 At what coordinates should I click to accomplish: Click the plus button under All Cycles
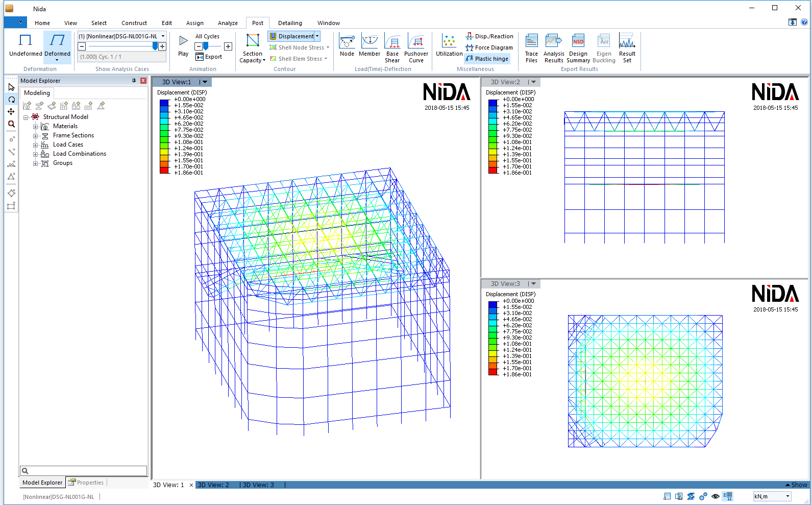pos(228,46)
